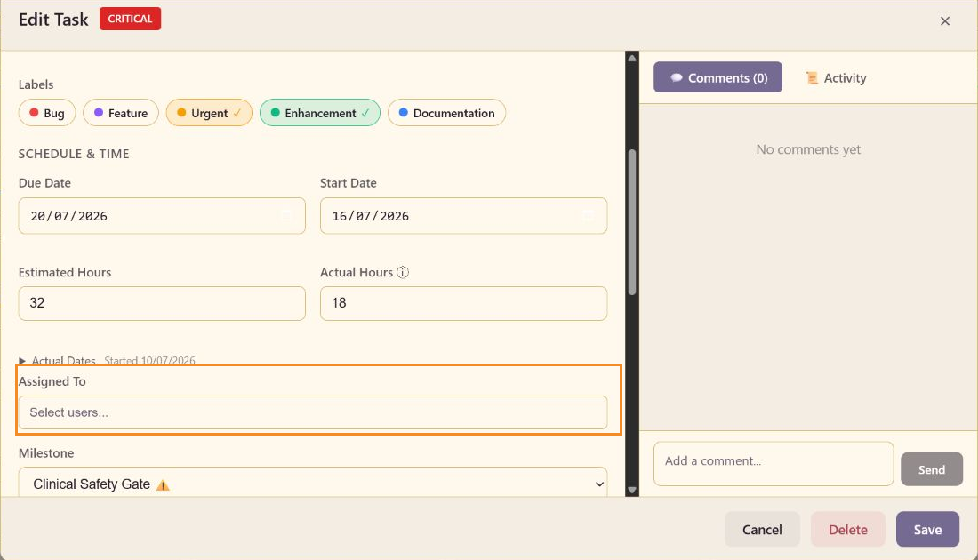Save the task changes

pyautogui.click(x=927, y=530)
